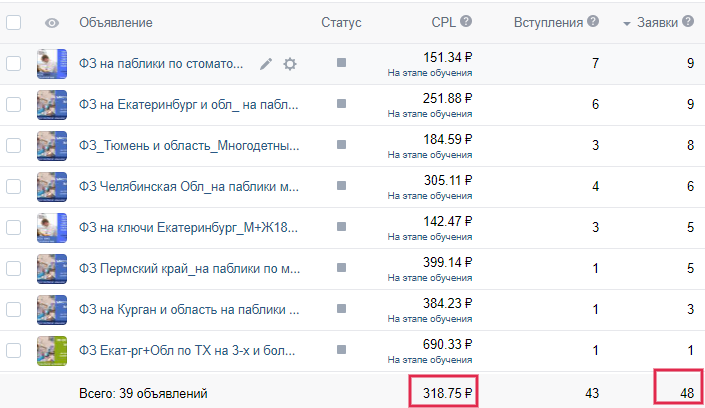This screenshot has height=408, width=705.
Task: Check the box for ФЗ на Курган и область
Action: [13, 309]
